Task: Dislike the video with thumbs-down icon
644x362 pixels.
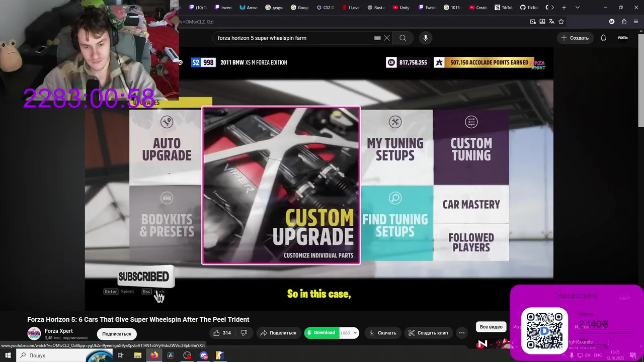Action: tap(244, 333)
